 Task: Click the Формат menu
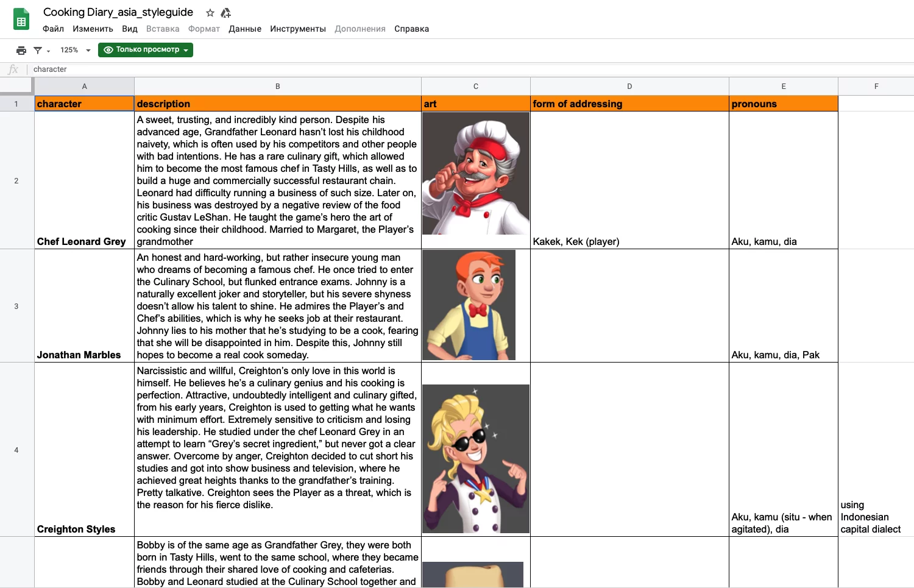coord(204,29)
